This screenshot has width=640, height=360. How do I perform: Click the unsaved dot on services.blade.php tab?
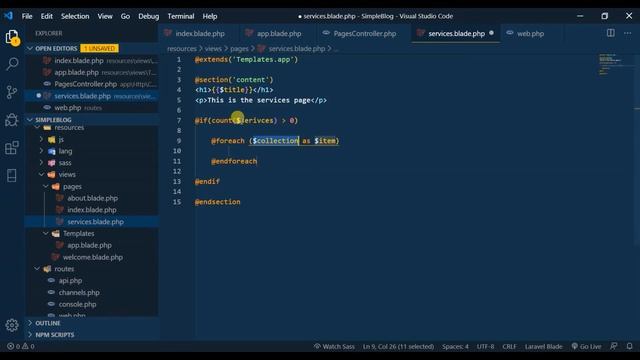(x=491, y=33)
